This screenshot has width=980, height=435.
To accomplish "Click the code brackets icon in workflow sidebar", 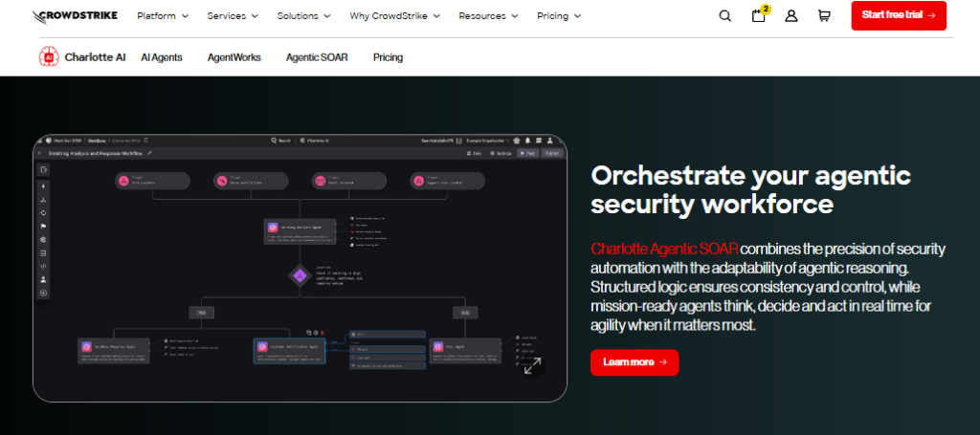I will 43,267.
